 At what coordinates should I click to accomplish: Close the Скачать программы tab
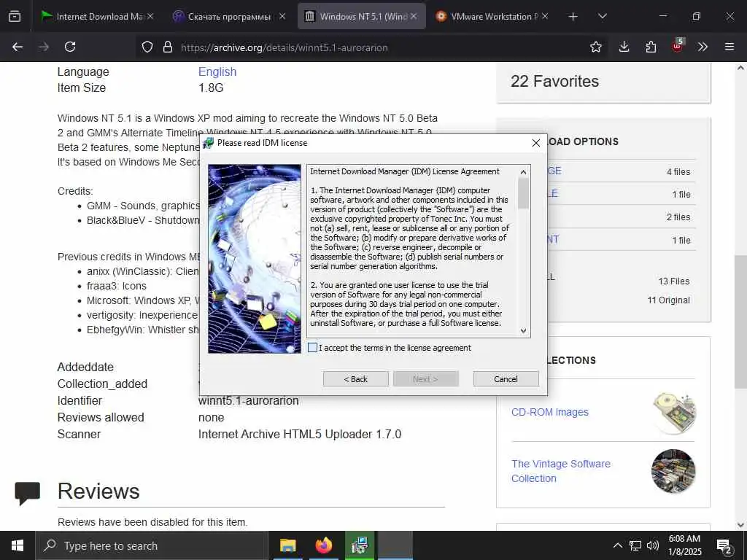click(x=282, y=16)
